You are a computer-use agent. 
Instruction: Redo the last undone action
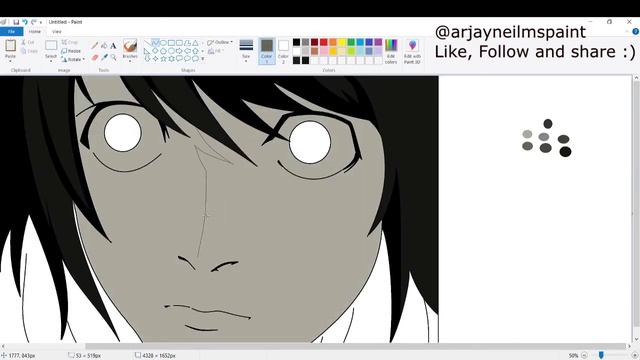coord(33,22)
